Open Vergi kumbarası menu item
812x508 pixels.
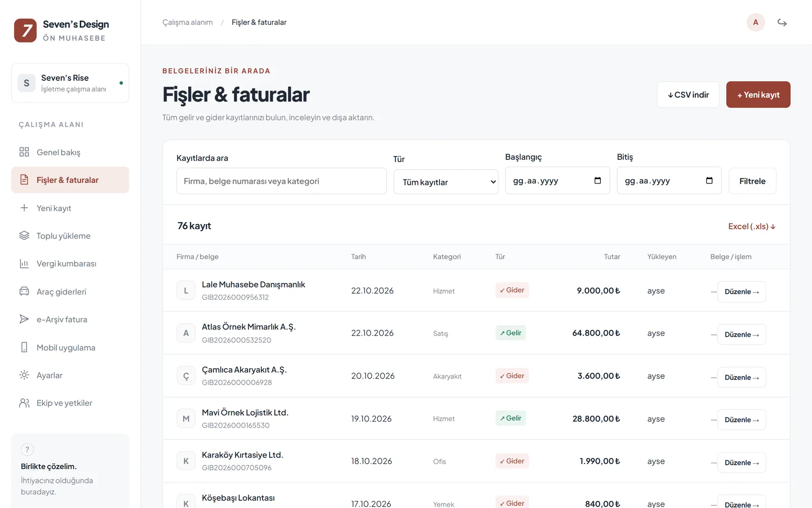70,264
